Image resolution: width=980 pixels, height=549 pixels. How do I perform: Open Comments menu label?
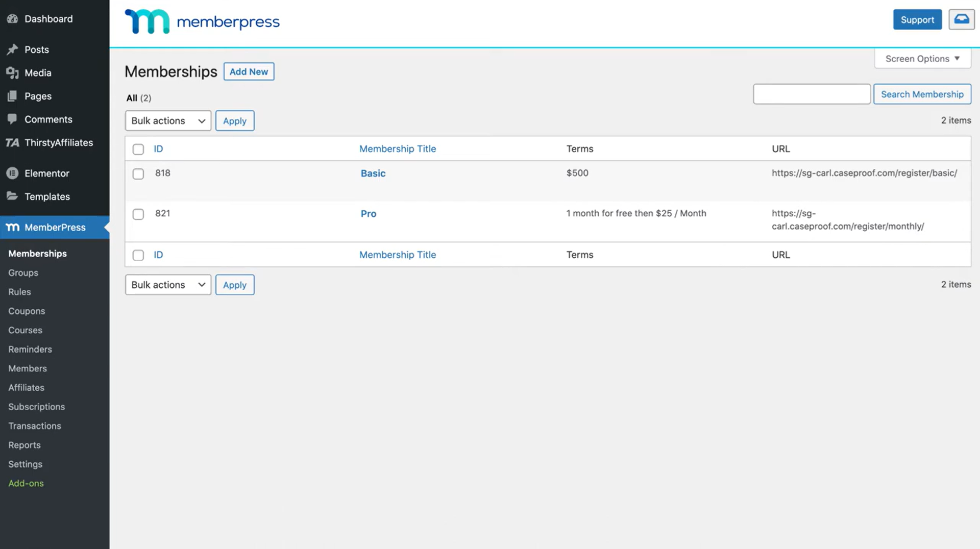pyautogui.click(x=48, y=119)
